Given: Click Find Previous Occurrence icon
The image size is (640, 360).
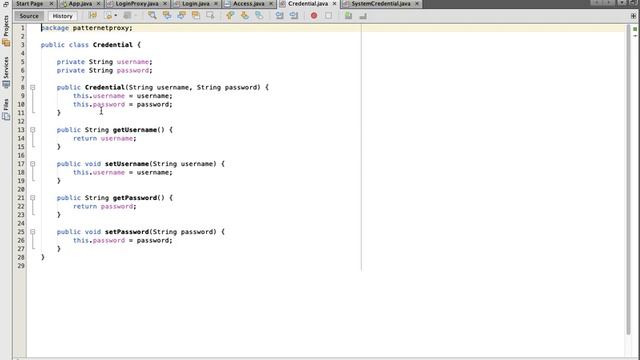Looking at the screenshot, I should pyautogui.click(x=167, y=16).
